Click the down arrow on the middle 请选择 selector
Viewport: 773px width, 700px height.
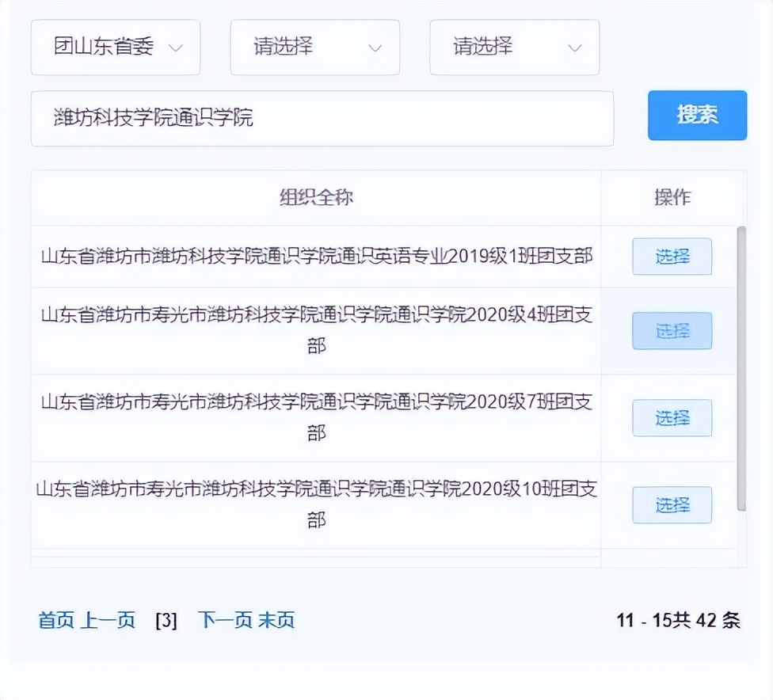(x=375, y=48)
